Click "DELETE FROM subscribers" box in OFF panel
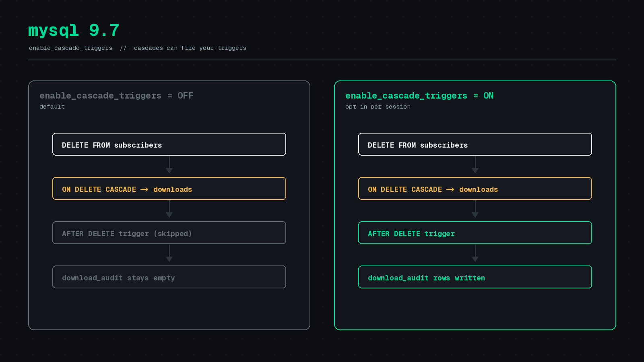 click(x=169, y=144)
